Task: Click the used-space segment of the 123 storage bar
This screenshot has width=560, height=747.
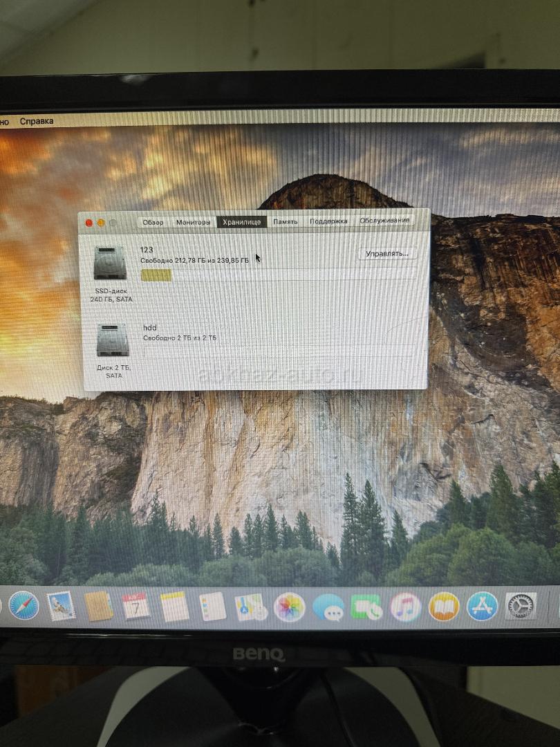Action: [x=156, y=275]
